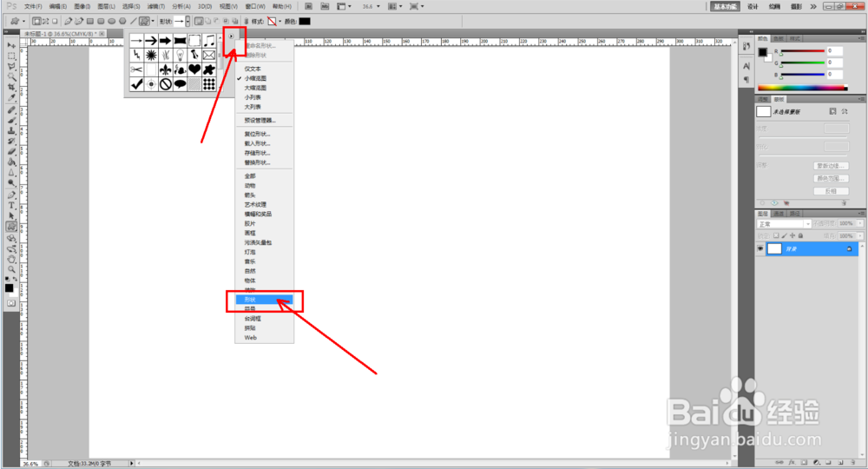Click 设计 workspace button
Viewport: 868px width, 469px height.
(753, 6)
